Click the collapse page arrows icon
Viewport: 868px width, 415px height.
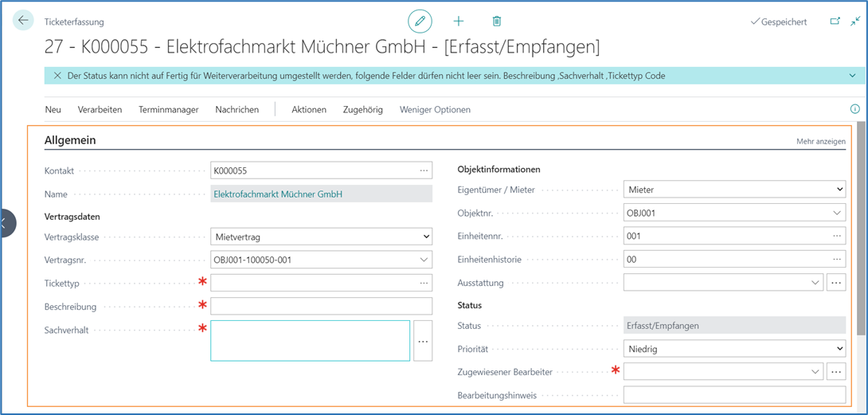click(x=855, y=22)
